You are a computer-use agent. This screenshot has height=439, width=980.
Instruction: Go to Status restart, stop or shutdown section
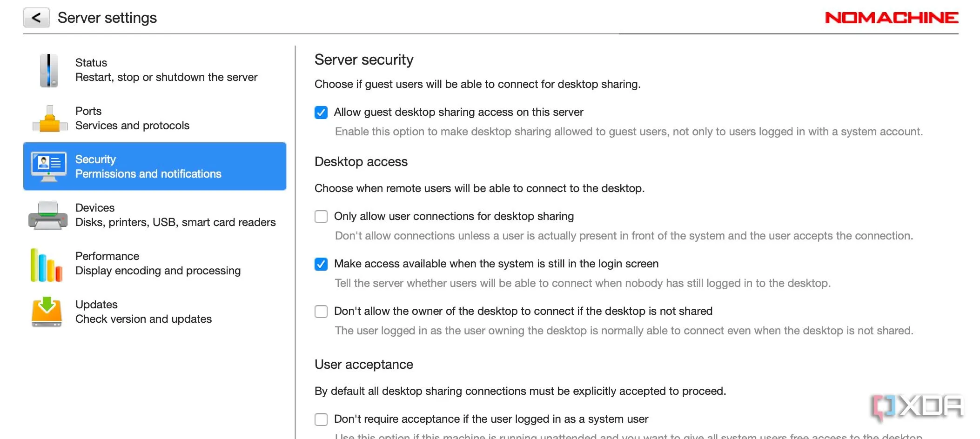click(155, 70)
